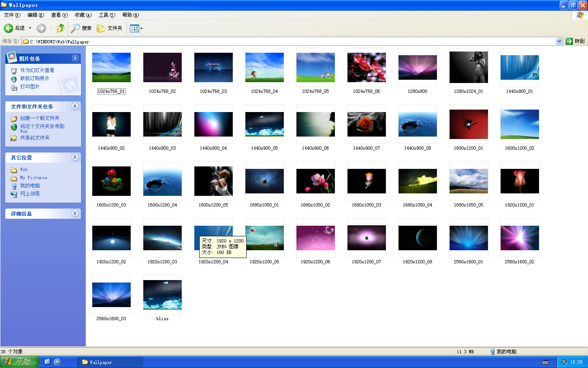Click the Go (转到) button

[575, 41]
